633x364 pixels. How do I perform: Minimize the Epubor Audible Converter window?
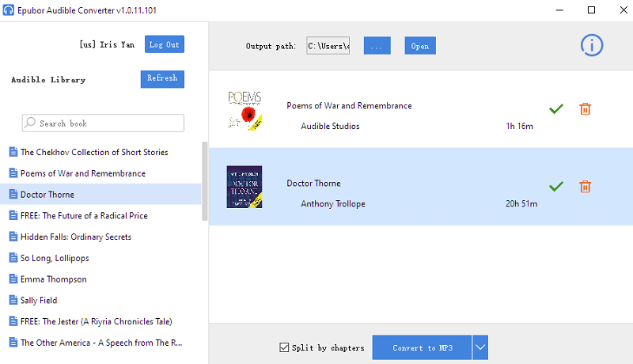pos(559,10)
